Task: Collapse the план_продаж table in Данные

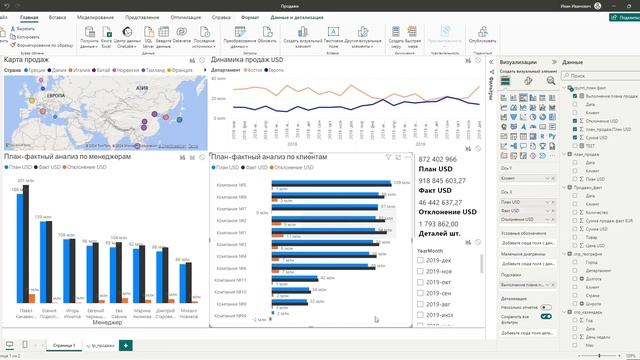Action: pos(565,154)
